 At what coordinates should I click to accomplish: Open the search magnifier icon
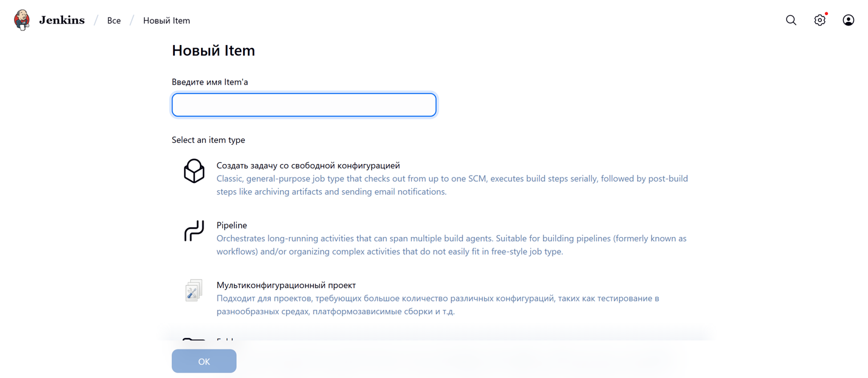(x=791, y=20)
